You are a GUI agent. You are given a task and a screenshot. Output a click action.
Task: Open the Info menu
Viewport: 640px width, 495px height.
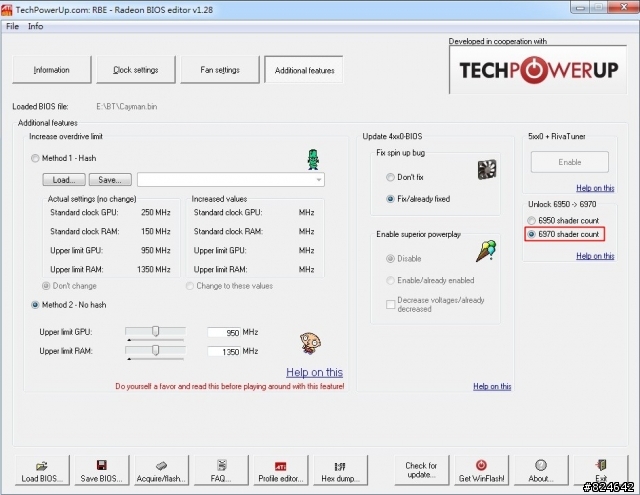coord(35,26)
